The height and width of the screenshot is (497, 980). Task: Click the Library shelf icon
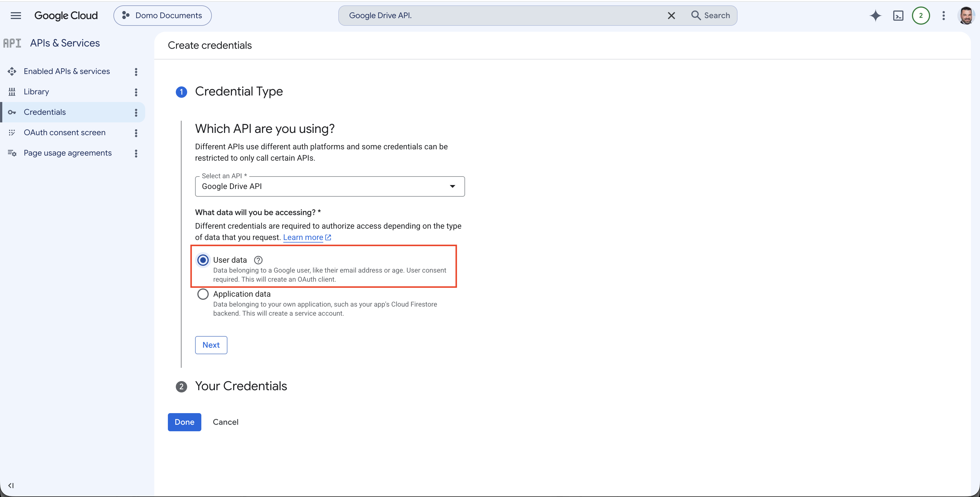[x=12, y=92]
